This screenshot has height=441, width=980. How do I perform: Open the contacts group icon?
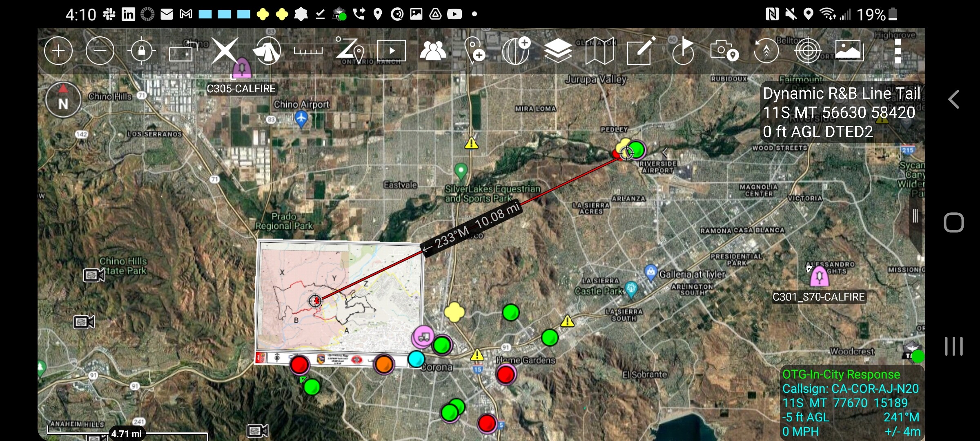pos(433,51)
